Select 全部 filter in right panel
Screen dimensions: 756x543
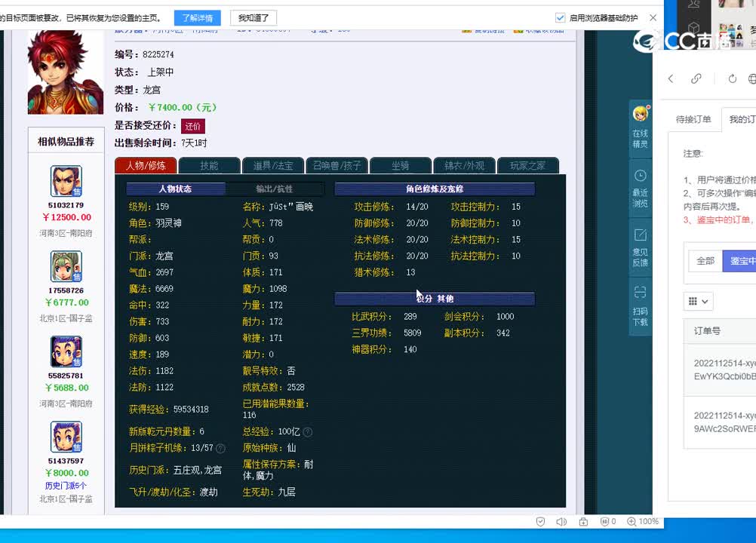coord(705,261)
